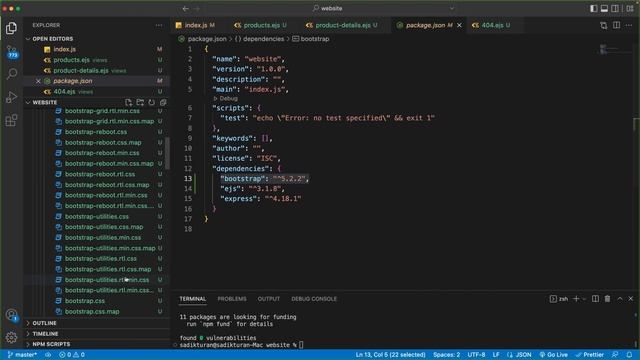Split the editor right
The width and height of the screenshot is (640, 360).
[616, 25]
